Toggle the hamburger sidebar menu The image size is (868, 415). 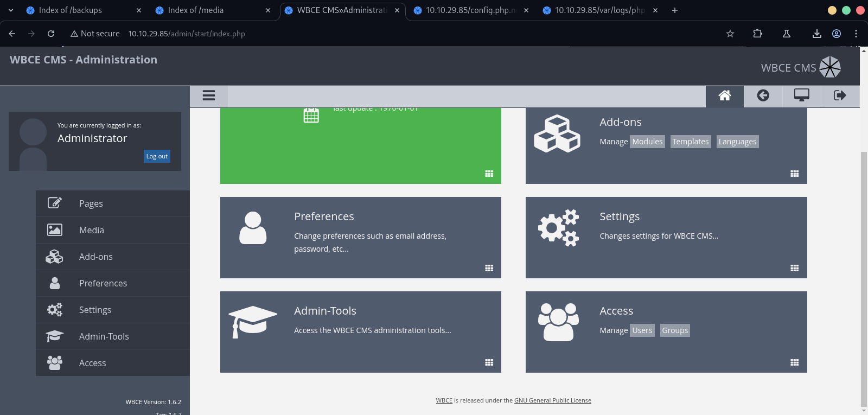(x=209, y=95)
